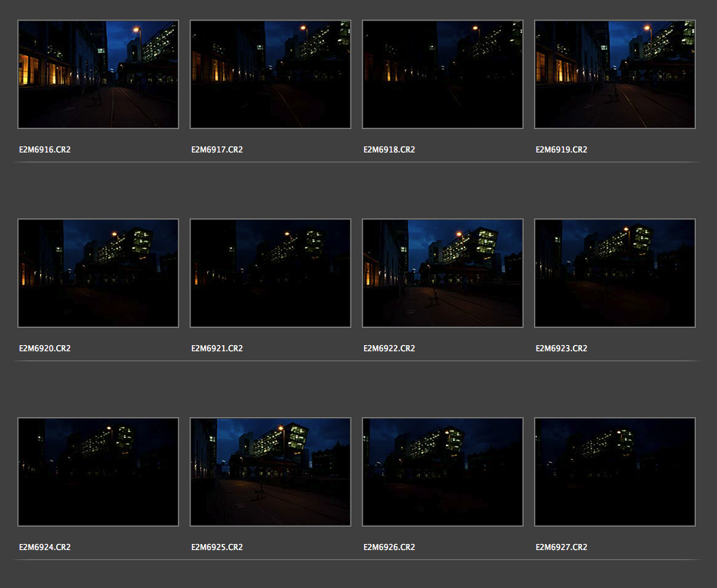
Task: Click the E2M6923.CR2 filename text
Action: [561, 349]
